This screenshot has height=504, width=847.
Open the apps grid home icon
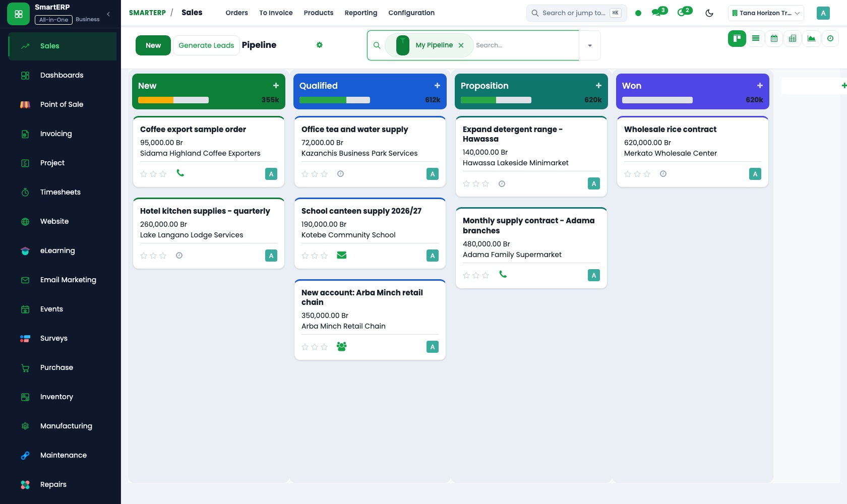[x=19, y=14]
